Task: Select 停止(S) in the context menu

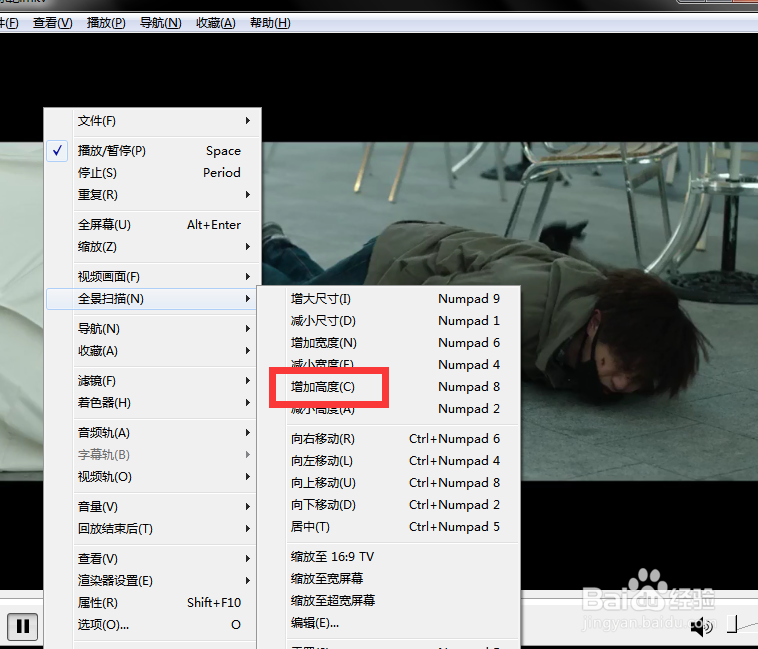Action: coord(153,173)
